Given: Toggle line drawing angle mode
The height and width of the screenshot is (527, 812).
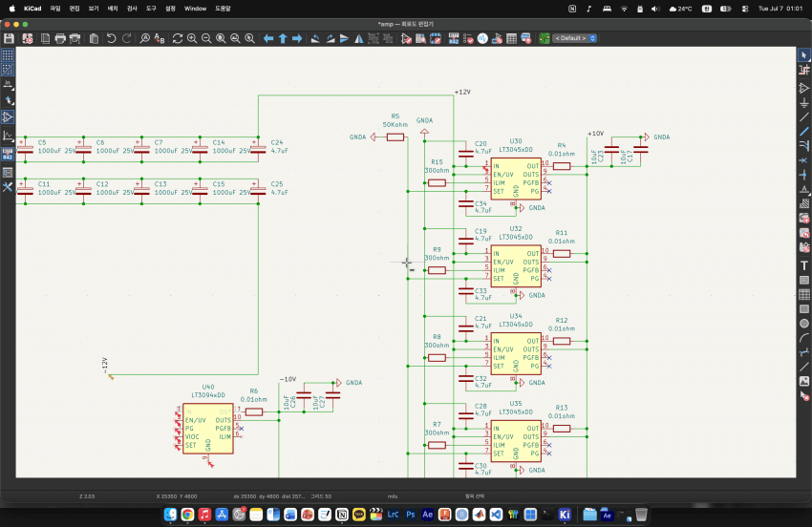Looking at the screenshot, I should coord(8,136).
